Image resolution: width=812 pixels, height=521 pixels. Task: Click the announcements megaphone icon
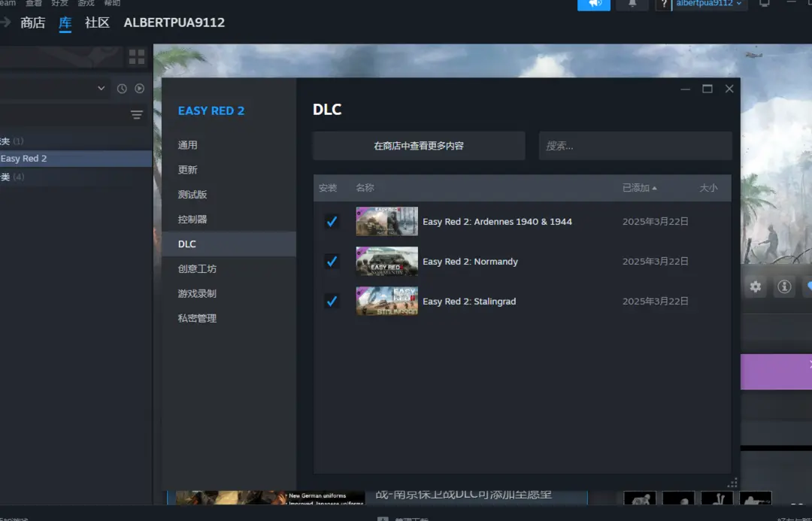(593, 5)
